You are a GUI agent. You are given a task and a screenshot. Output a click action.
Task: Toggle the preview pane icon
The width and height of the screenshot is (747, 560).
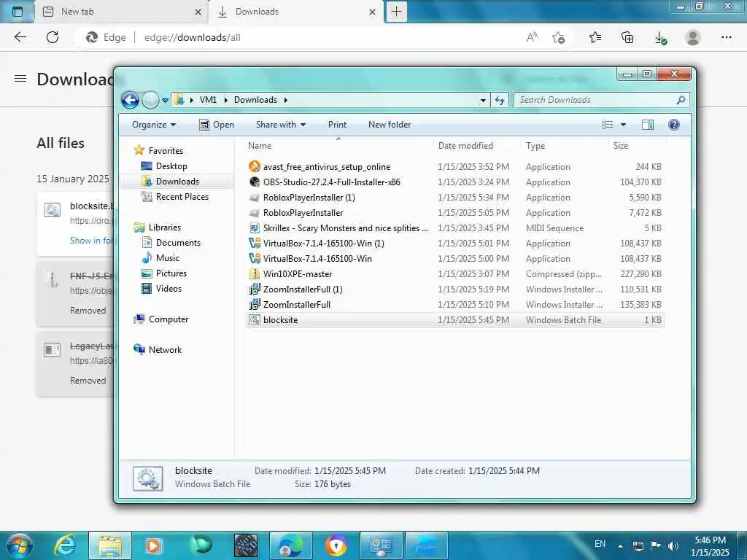tap(648, 125)
